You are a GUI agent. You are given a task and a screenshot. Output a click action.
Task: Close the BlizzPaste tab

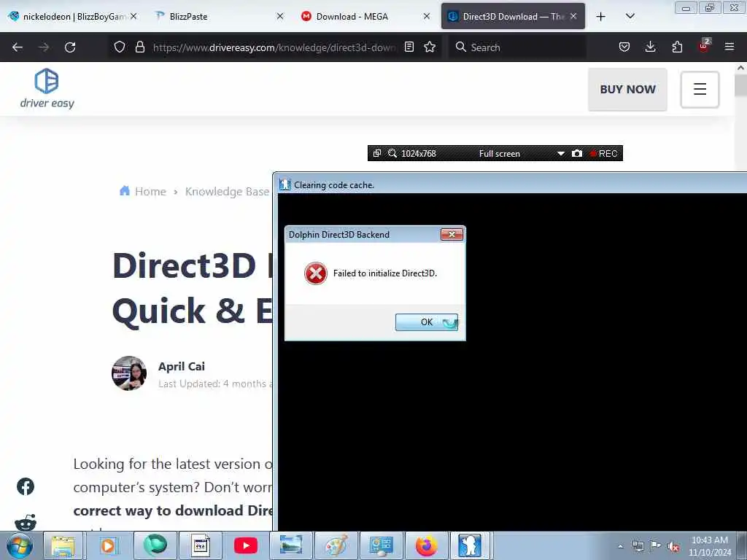[x=280, y=16]
